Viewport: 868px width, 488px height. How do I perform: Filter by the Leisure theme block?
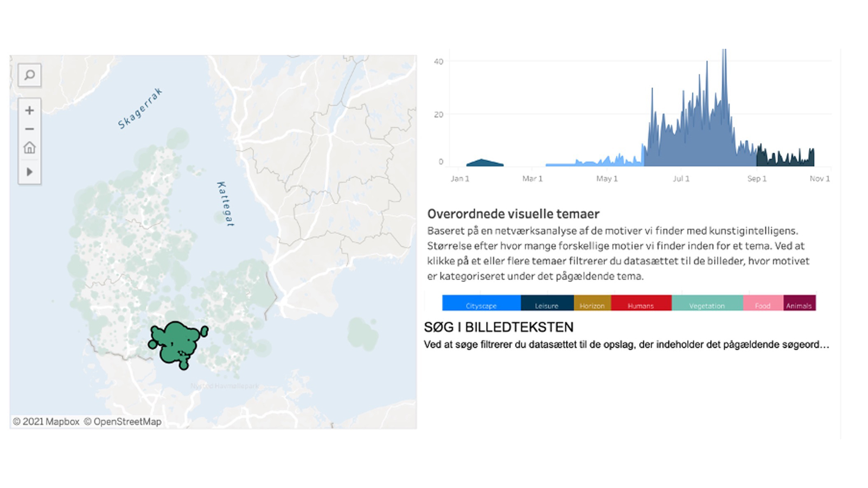coord(547,303)
